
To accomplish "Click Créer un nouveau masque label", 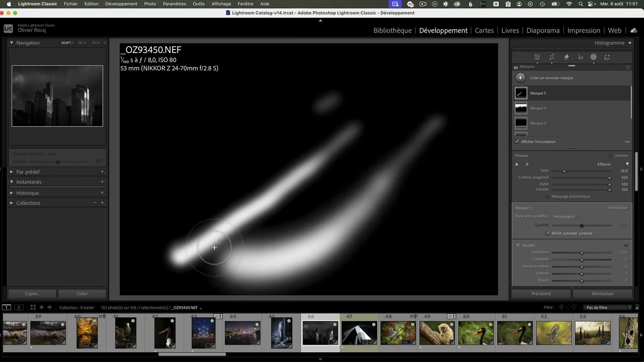I will [x=551, y=78].
